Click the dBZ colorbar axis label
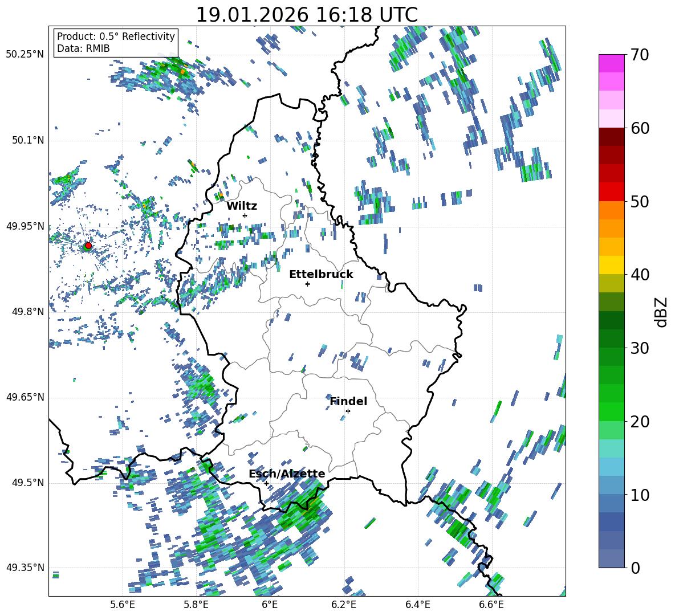The height and width of the screenshot is (616, 675). (x=662, y=312)
